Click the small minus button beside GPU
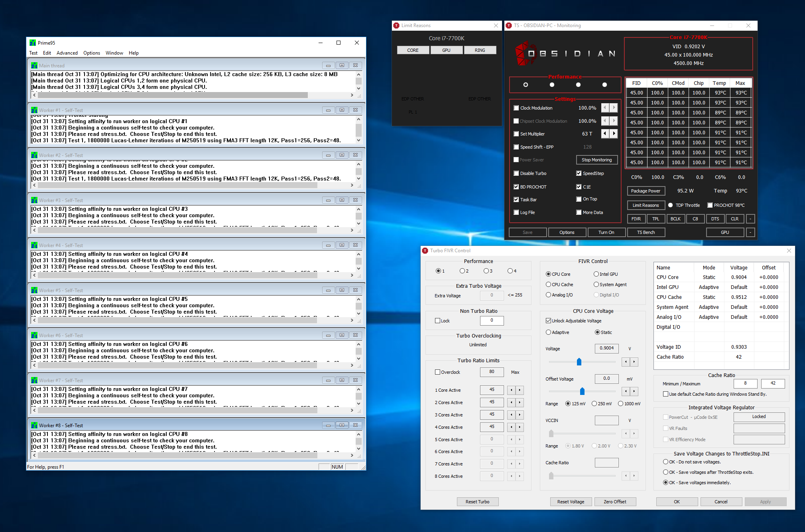805x532 pixels. pyautogui.click(x=750, y=232)
